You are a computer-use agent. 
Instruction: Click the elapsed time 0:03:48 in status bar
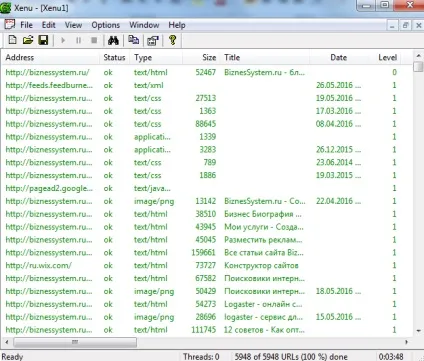pos(391,357)
